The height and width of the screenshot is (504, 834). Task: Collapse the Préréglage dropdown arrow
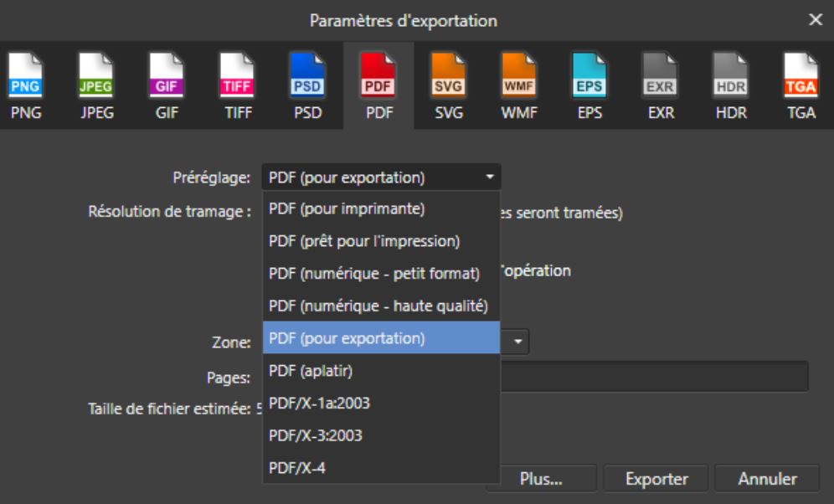tap(489, 177)
